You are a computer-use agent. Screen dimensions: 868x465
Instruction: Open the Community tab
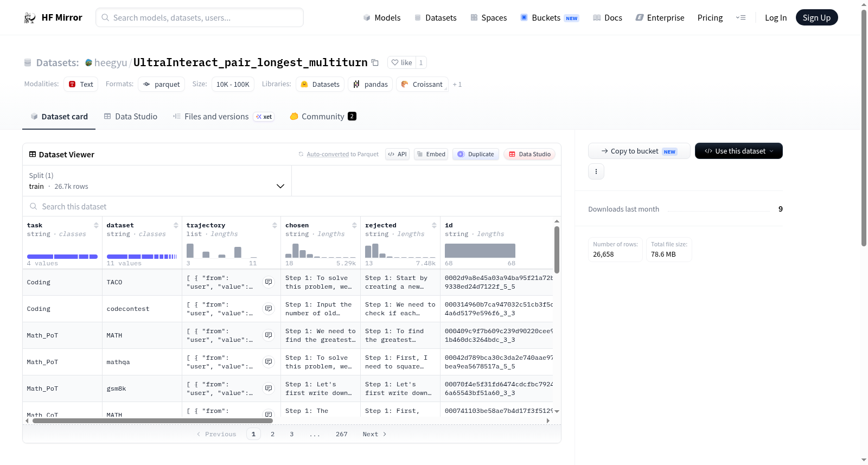[x=323, y=117]
